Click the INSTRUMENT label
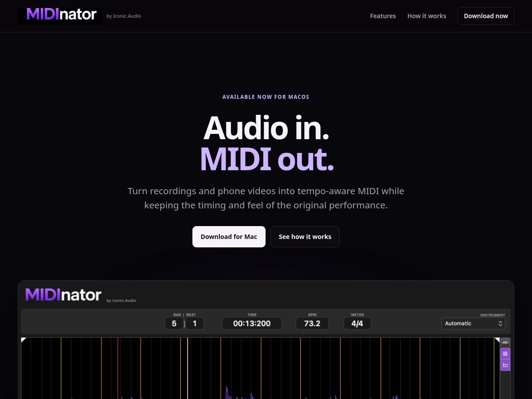The width and height of the screenshot is (532, 399). 493,315
